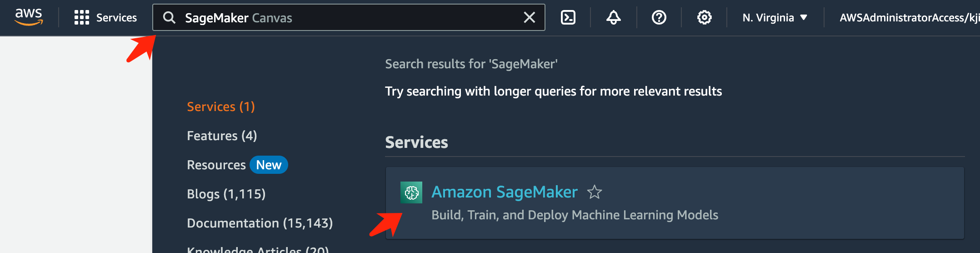Select the Features (4) filter

click(x=222, y=136)
